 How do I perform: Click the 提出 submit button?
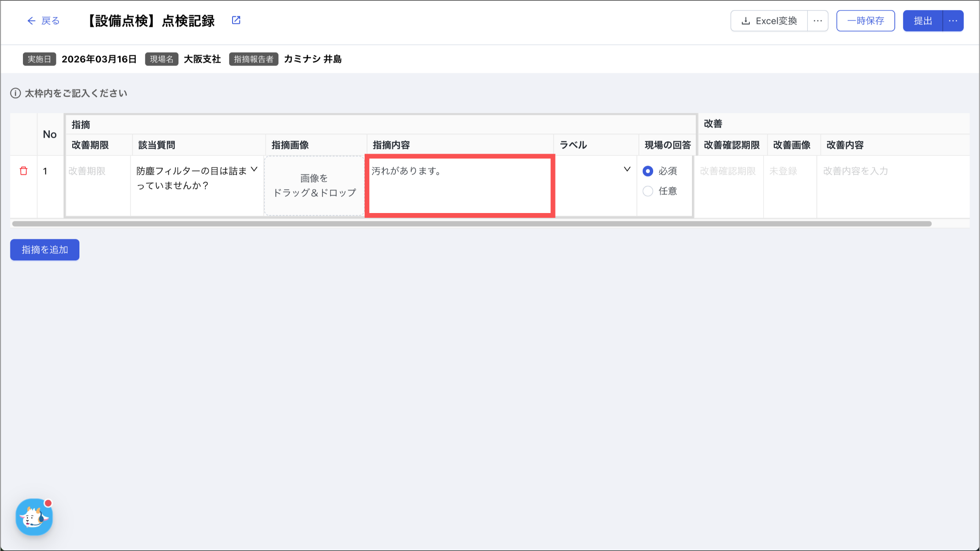[923, 21]
